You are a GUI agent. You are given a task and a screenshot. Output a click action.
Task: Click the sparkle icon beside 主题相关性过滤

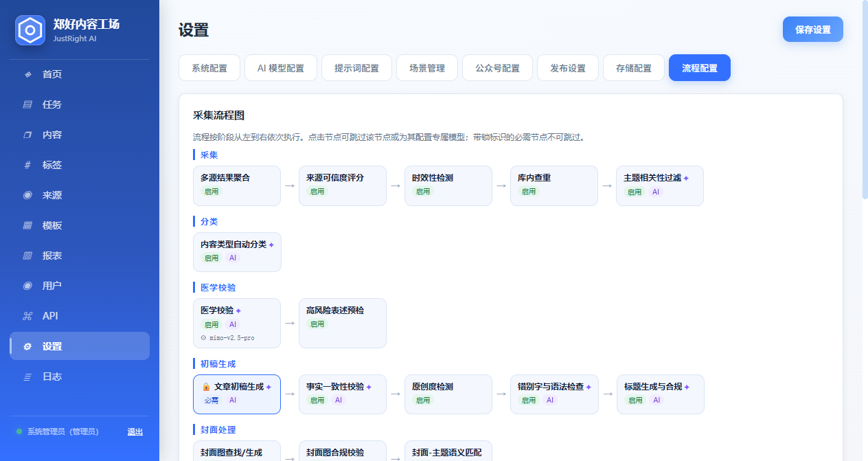pos(686,178)
